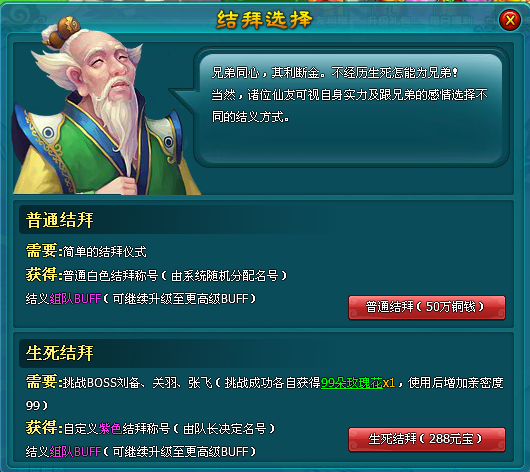Screen dimensions: 530x472
Task: Click the pink 紫色 text in 获得 line
Action: (110, 429)
